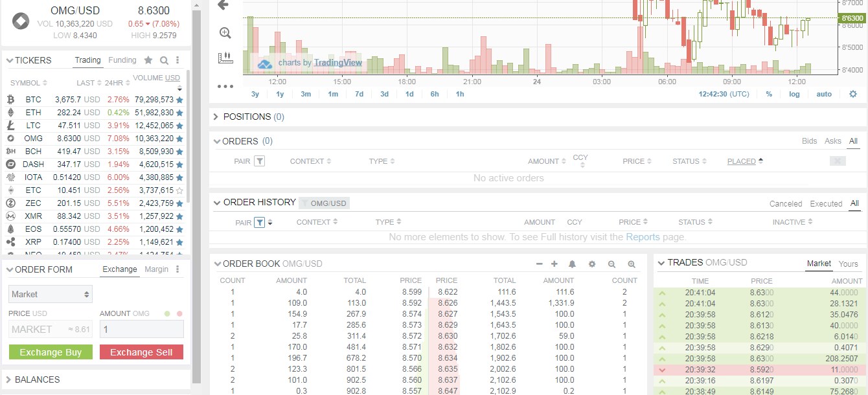Open the chart's more-options ellipsis menu
The image size is (868, 395).
[224, 86]
